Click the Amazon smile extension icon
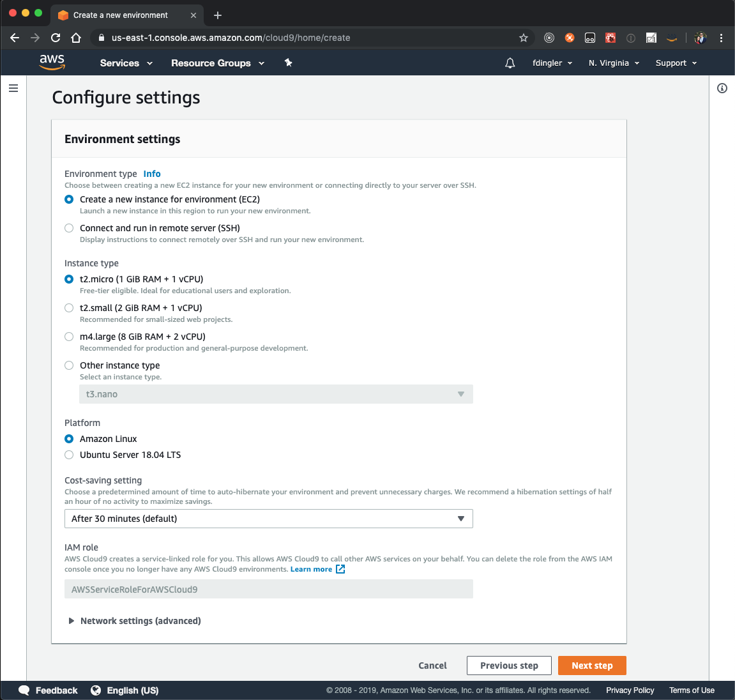This screenshot has width=735, height=700. pyautogui.click(x=672, y=38)
